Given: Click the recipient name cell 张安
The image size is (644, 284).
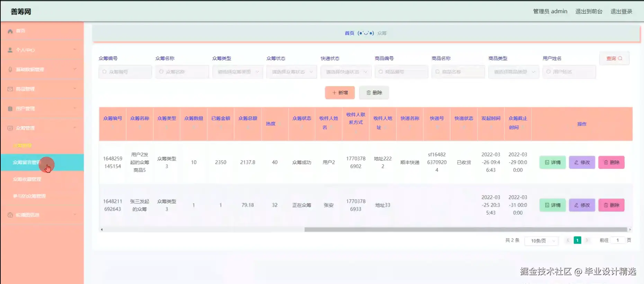Looking at the screenshot, I should (329, 205).
